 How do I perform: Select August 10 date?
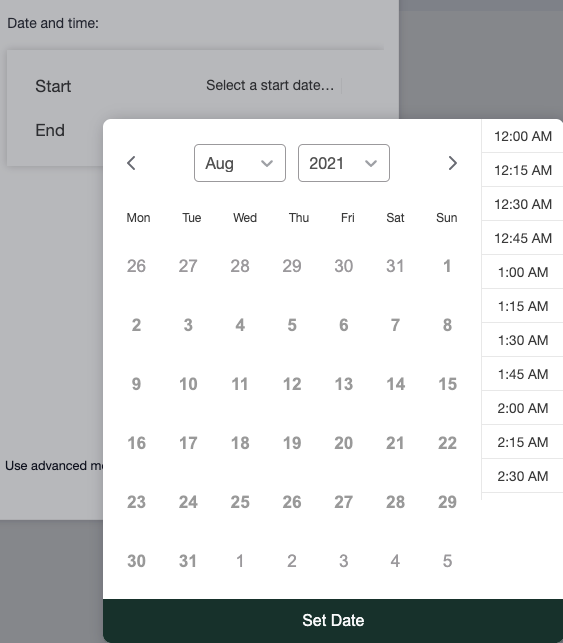188,384
